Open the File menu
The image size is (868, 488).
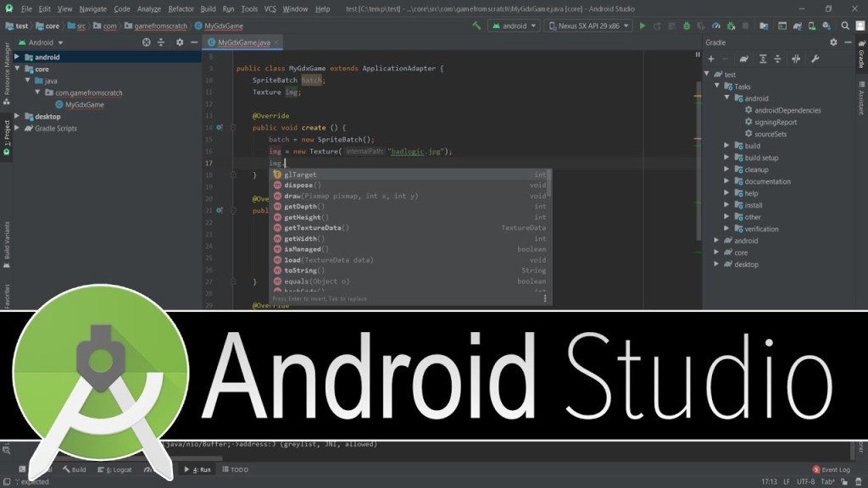pos(26,8)
